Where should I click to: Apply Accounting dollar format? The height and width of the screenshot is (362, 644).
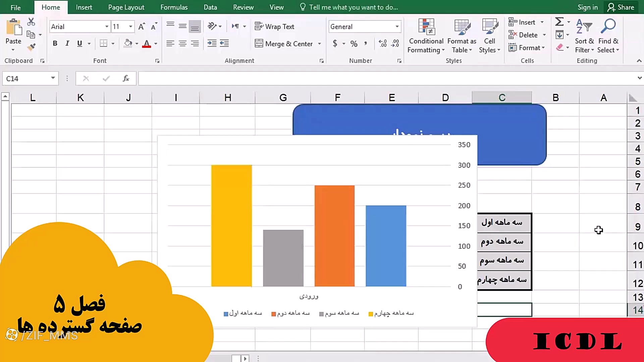[335, 44]
